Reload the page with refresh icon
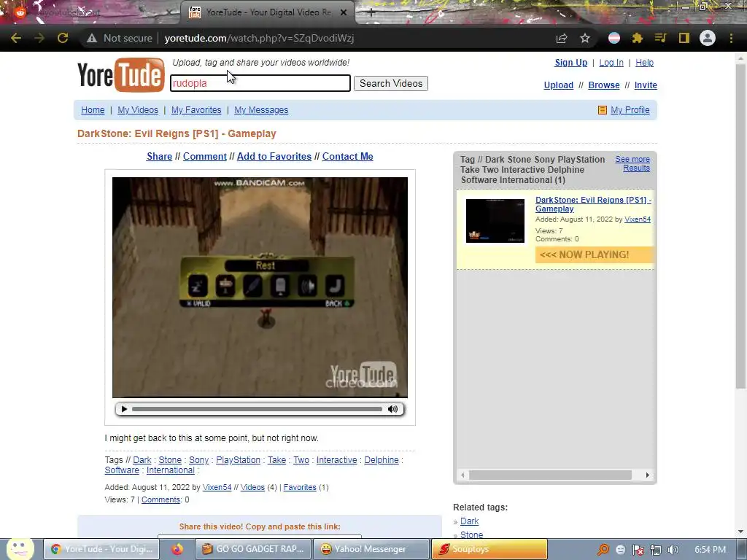 [x=63, y=38]
